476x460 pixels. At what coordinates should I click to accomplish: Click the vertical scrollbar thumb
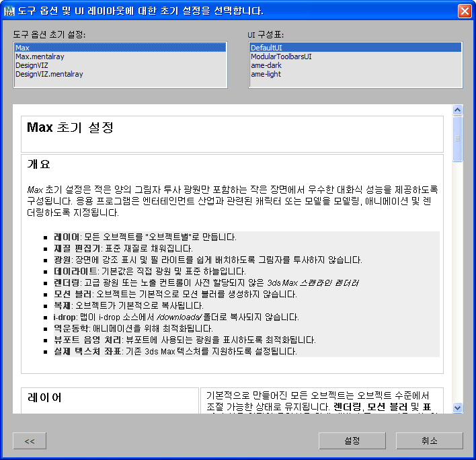pyautogui.click(x=457, y=139)
